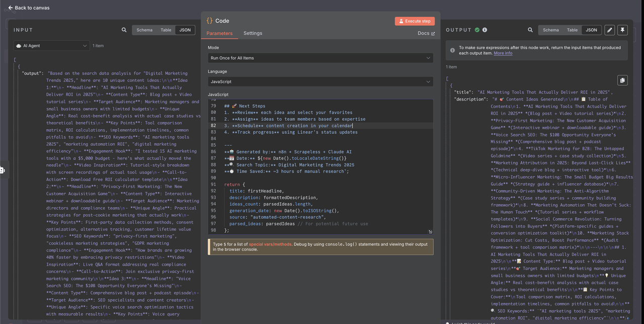Click code line "return {"
The width and height of the screenshot is (644, 324).
[x=235, y=185]
